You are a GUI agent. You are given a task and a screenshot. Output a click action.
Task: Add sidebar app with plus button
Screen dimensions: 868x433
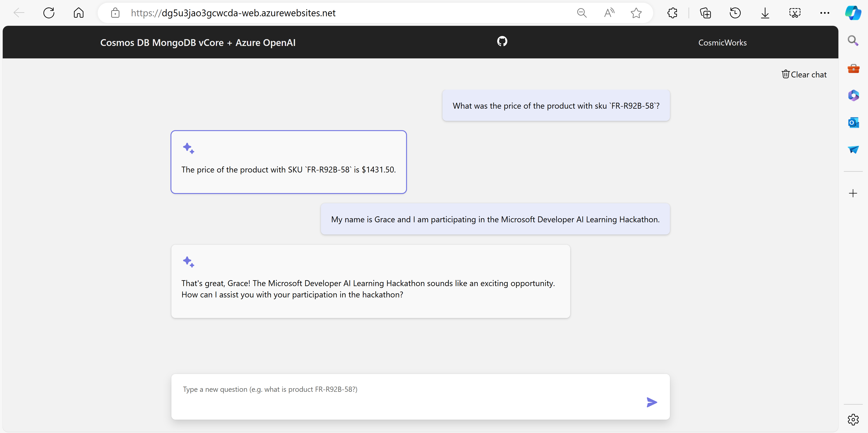click(853, 193)
